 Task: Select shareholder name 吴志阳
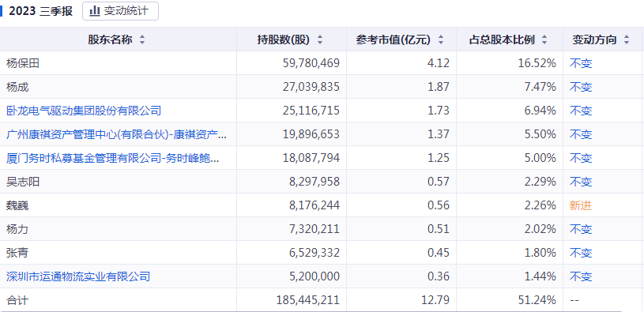(x=23, y=182)
